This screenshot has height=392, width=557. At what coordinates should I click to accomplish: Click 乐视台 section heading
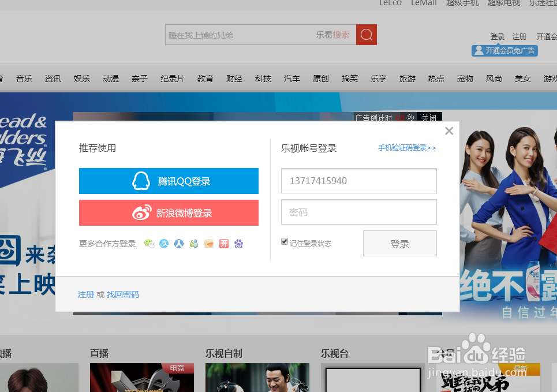[335, 353]
